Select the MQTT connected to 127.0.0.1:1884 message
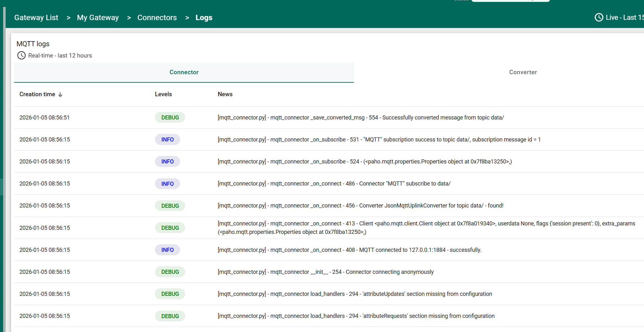This screenshot has width=644, height=332. coord(349,250)
